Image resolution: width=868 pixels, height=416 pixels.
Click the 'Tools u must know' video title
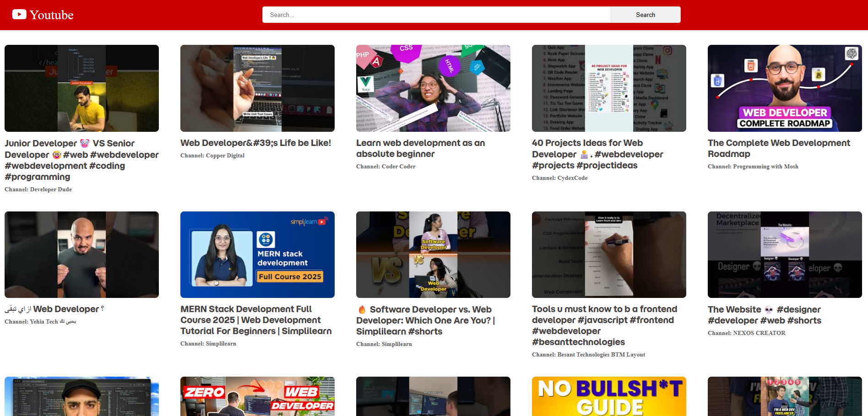[x=604, y=325]
